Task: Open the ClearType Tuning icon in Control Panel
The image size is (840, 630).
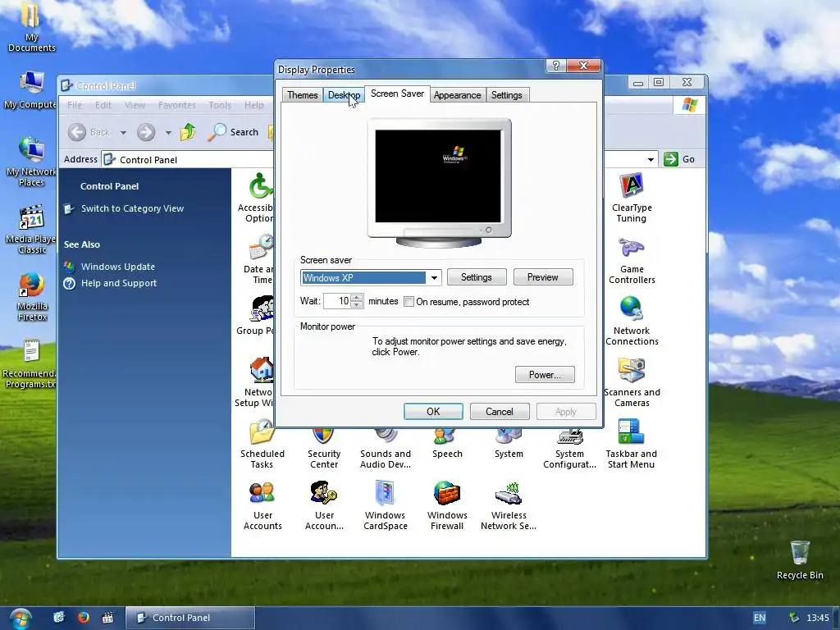Action: click(632, 197)
